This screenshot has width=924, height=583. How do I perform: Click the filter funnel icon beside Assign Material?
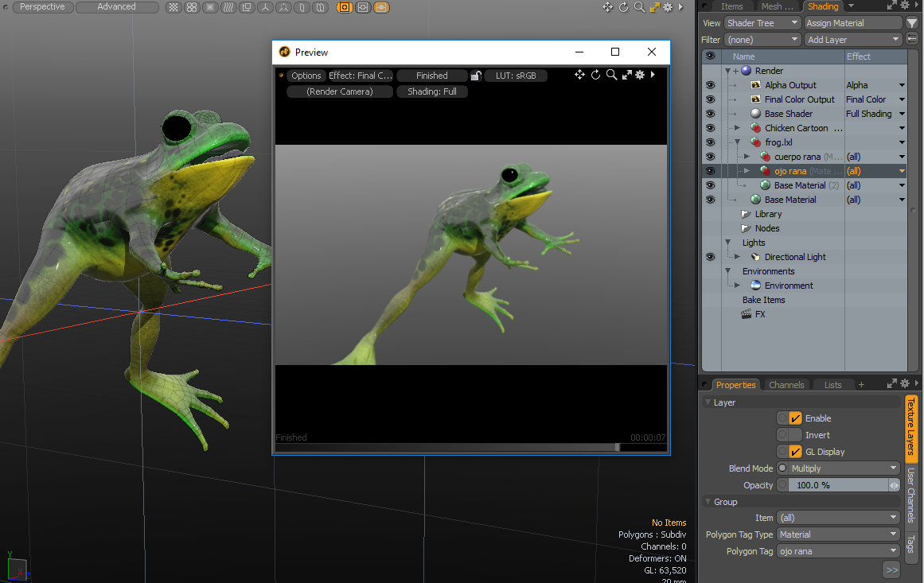(912, 23)
